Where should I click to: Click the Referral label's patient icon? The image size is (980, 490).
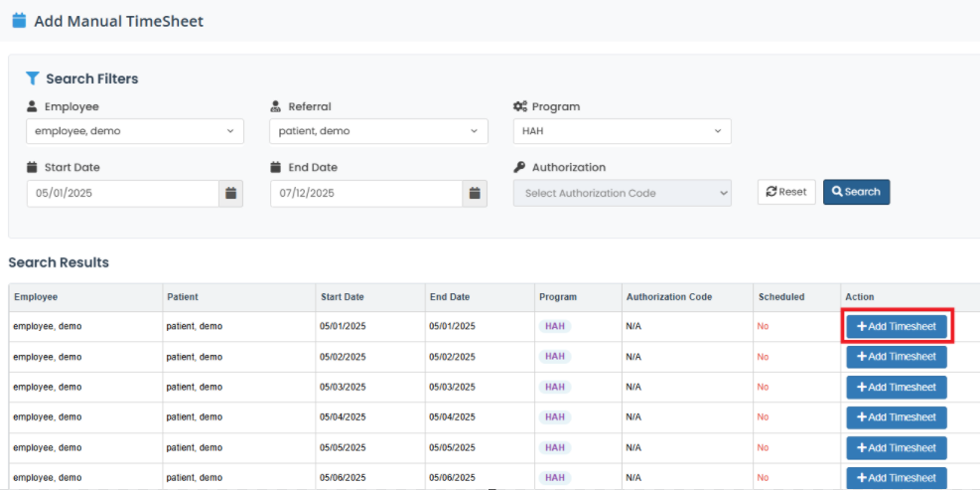[x=276, y=106]
